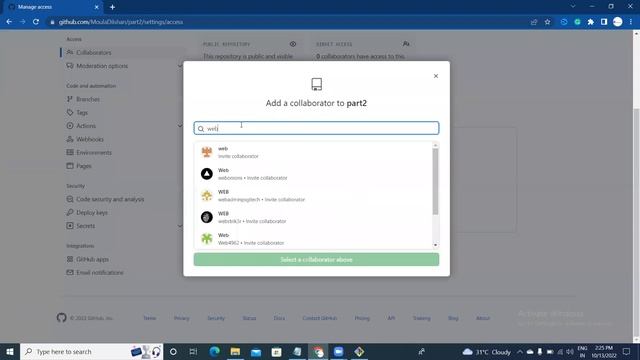This screenshot has width=640, height=360.
Task: Open the Zoom app from the taskbar
Action: click(338, 351)
